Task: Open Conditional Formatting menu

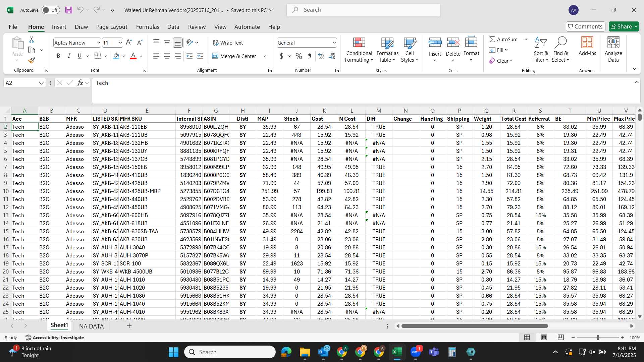Action: (x=359, y=50)
